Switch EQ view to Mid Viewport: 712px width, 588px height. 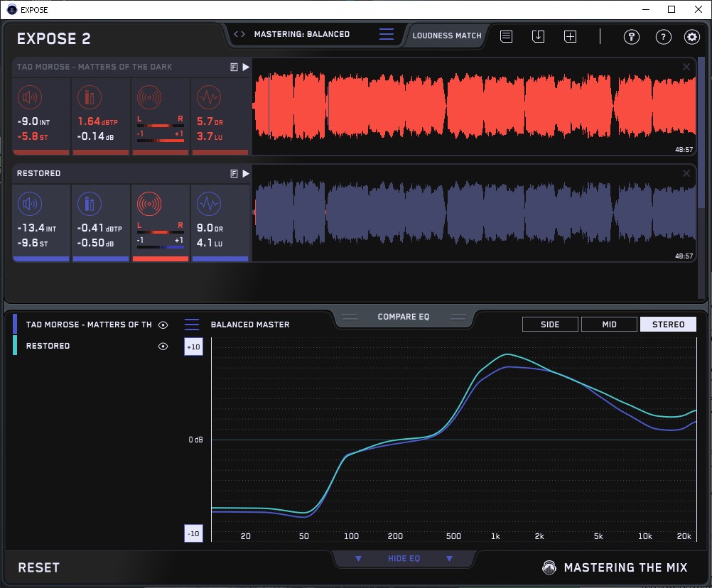pos(609,325)
